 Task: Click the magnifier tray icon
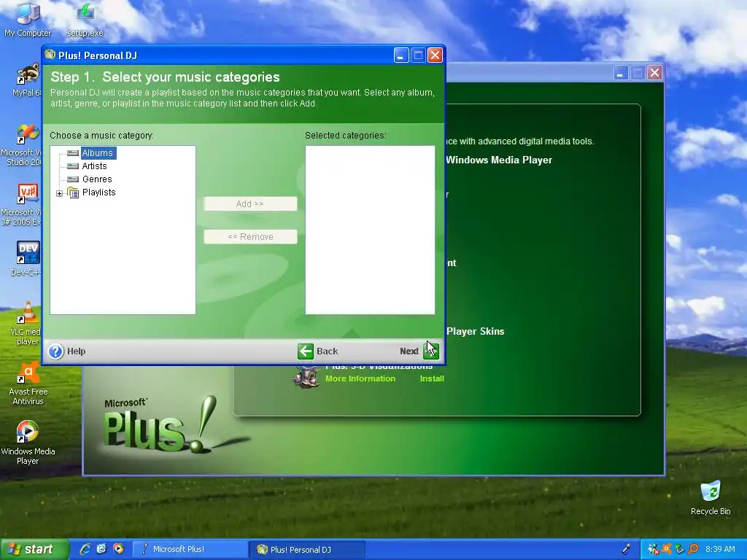click(693, 549)
